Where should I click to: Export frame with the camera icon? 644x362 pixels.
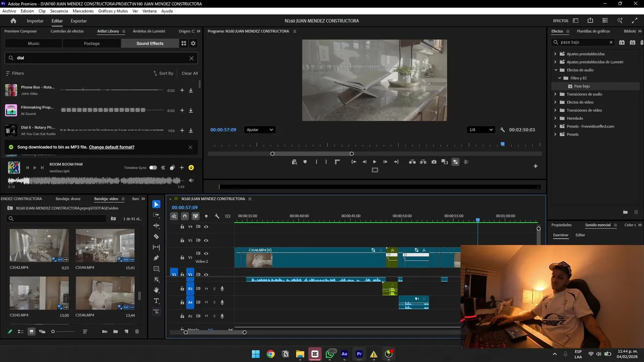(434, 162)
